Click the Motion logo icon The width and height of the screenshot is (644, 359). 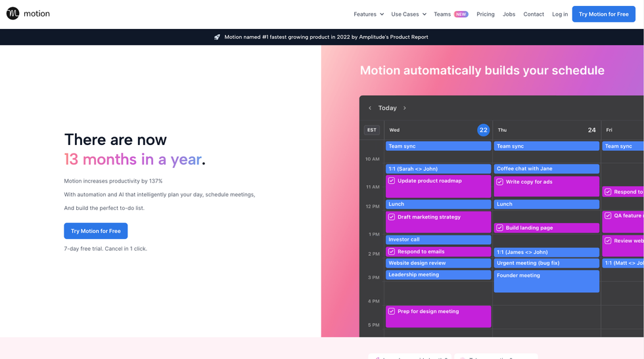click(12, 14)
